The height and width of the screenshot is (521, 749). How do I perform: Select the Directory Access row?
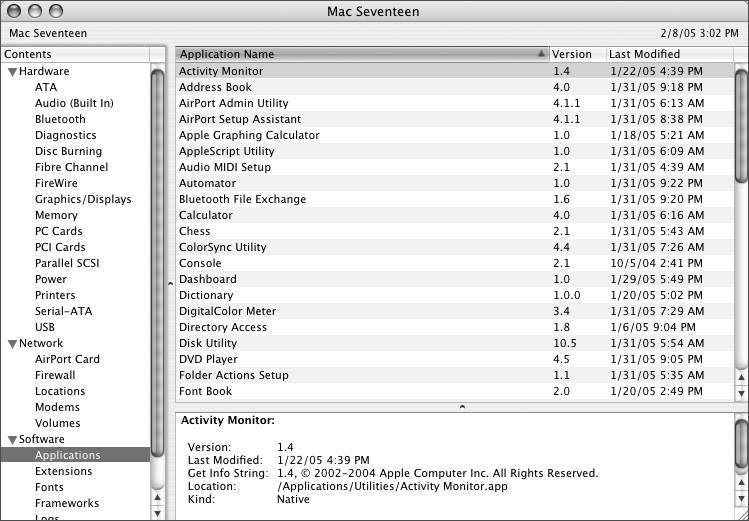[454, 327]
